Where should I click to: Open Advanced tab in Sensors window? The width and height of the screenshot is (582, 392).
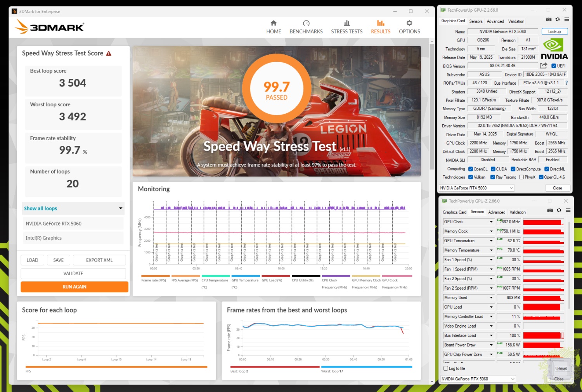497,212
